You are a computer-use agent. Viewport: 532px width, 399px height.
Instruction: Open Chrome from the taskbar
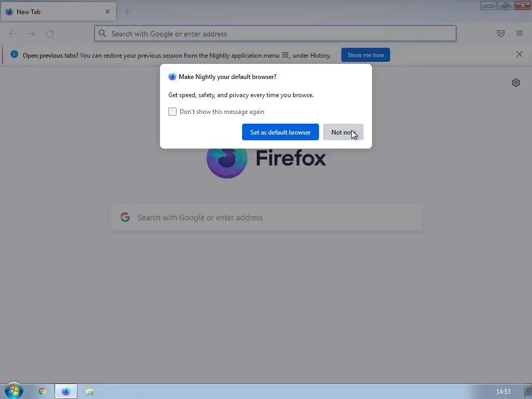(x=42, y=391)
